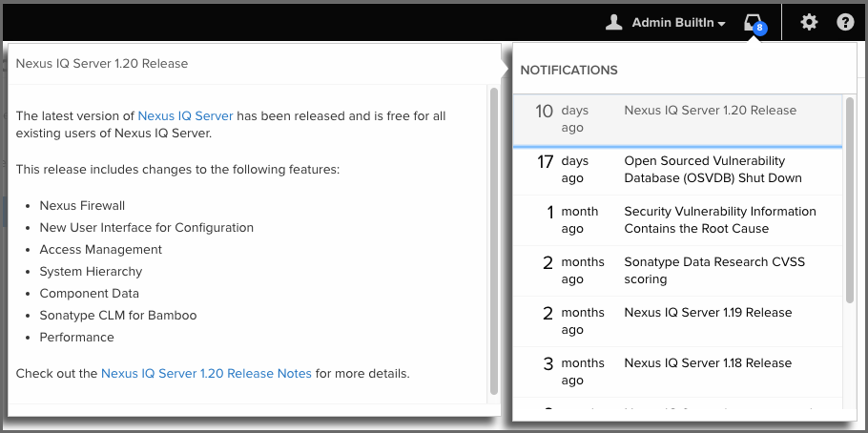Open Security Vulnerability Information Contains the Root Cause notification

(677, 220)
